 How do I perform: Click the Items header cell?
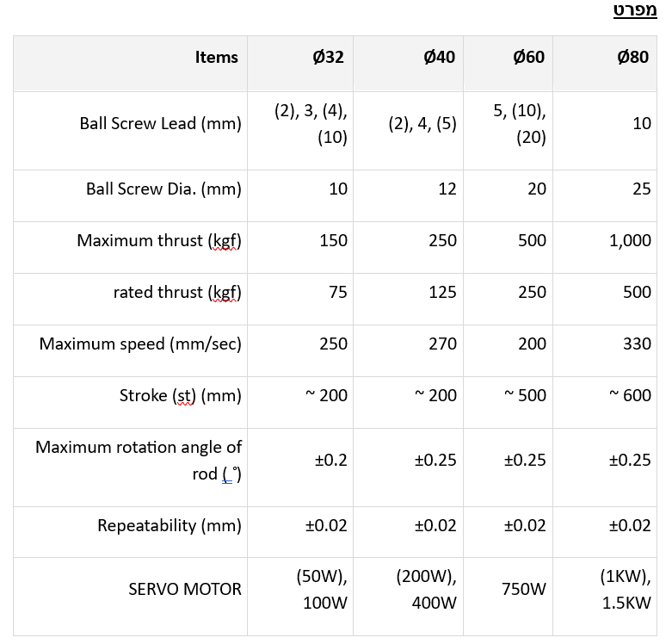pyautogui.click(x=216, y=58)
